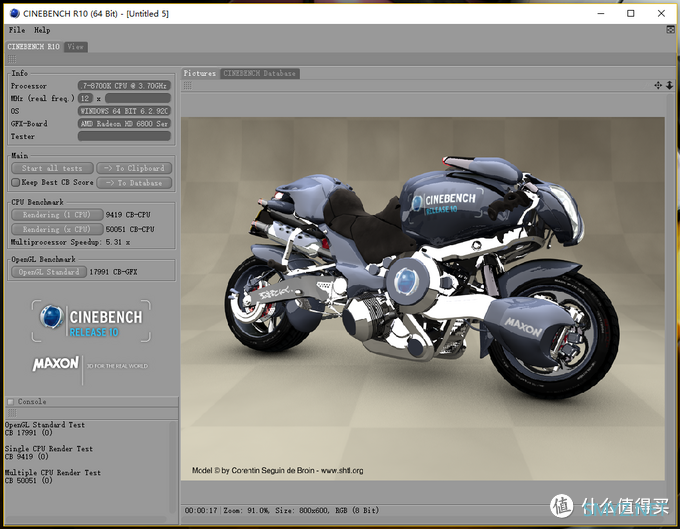Click the status bar render time 00:00:17
Image resolution: width=680 pixels, height=529 pixels.
[x=201, y=510]
